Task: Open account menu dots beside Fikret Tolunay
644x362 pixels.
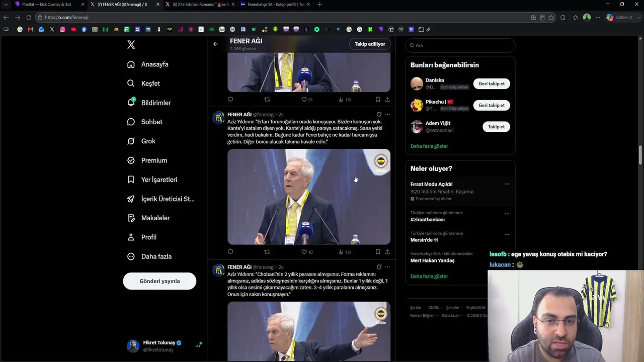Action: [x=198, y=346]
